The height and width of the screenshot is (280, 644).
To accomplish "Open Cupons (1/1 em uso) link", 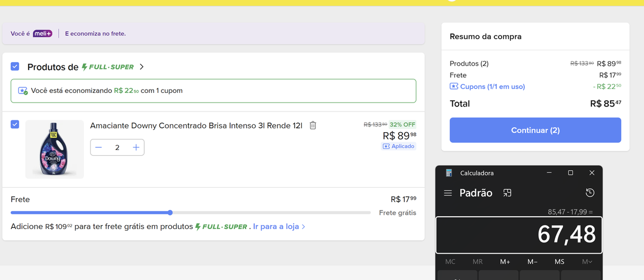I will [x=487, y=87].
